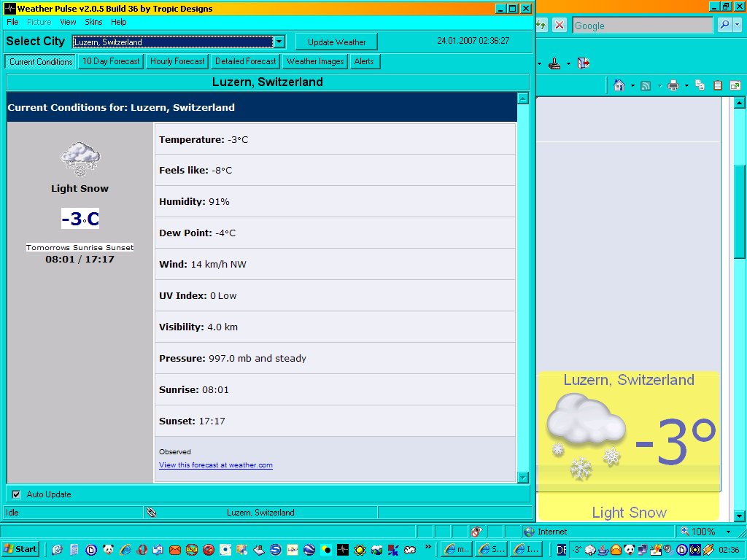
Task: Expand the quick launch overflow chevron
Action: (427, 547)
